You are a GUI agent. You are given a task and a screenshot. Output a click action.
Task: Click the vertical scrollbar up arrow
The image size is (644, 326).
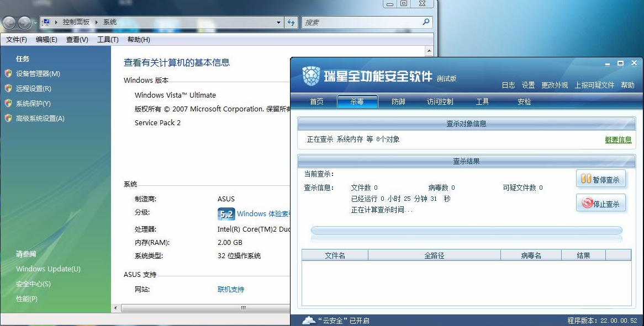pyautogui.click(x=429, y=51)
